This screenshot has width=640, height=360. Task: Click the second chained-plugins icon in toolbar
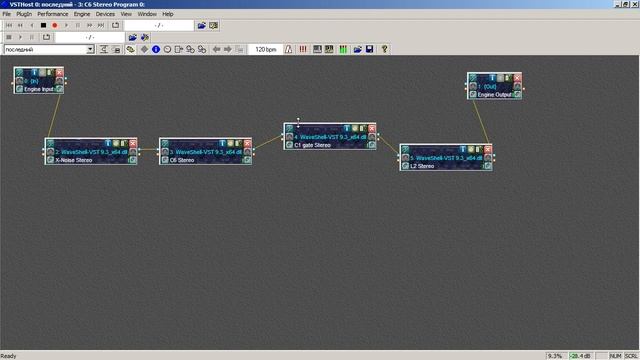click(202, 49)
